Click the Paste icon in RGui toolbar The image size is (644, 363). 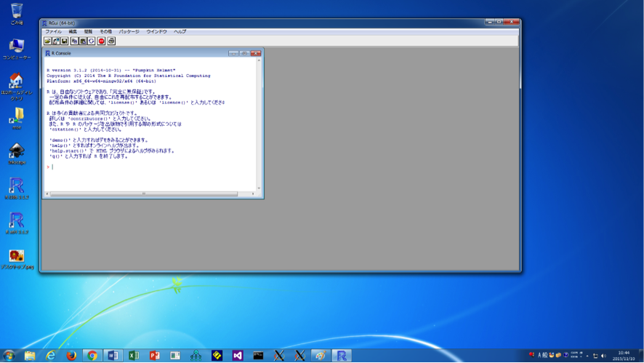[x=84, y=41]
